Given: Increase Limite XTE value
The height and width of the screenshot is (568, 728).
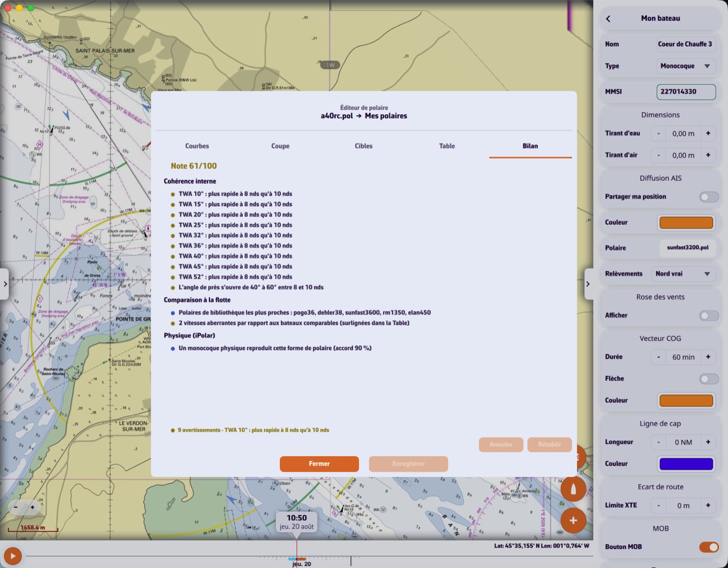Looking at the screenshot, I should (708, 506).
